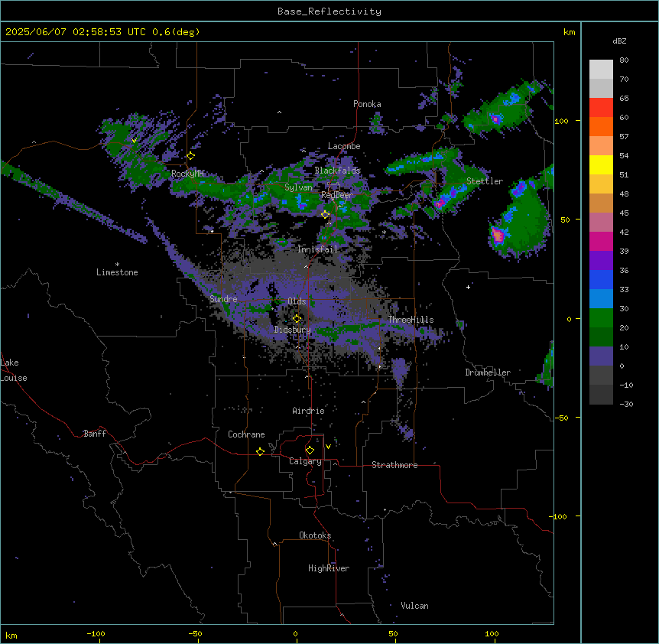Click the asterisk marker above Limestone
This screenshot has width=659, height=644.
coord(117,265)
